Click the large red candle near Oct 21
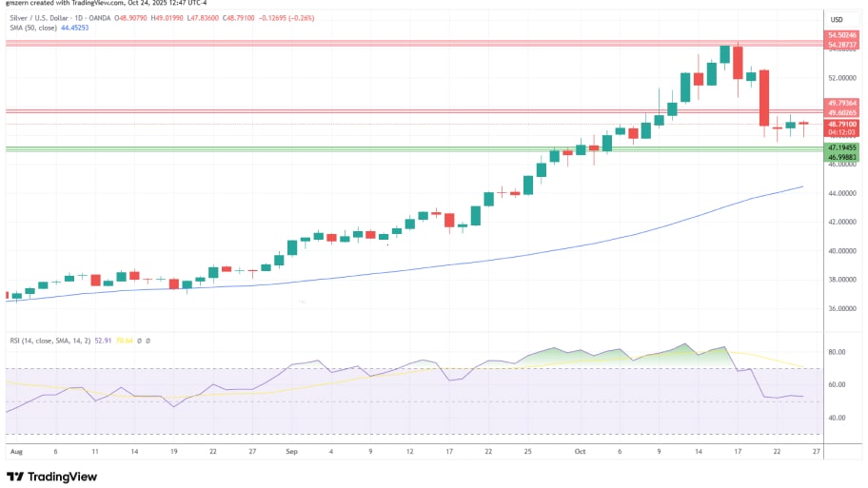This screenshot has height=488, width=868. (763, 97)
